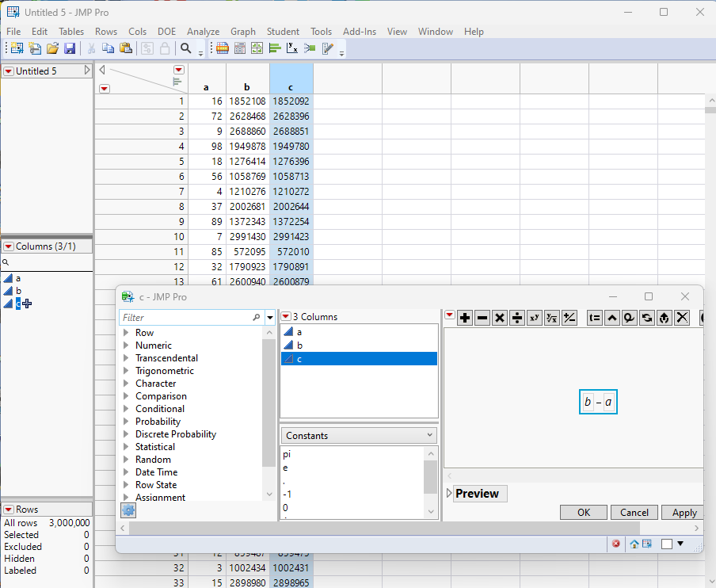
Task: Click the local variable t= icon
Action: (593, 317)
